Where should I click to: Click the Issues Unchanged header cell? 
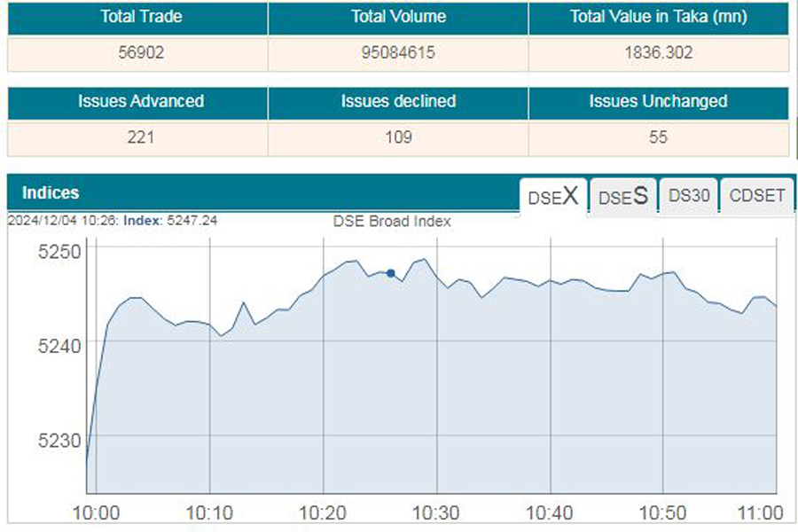tap(658, 101)
